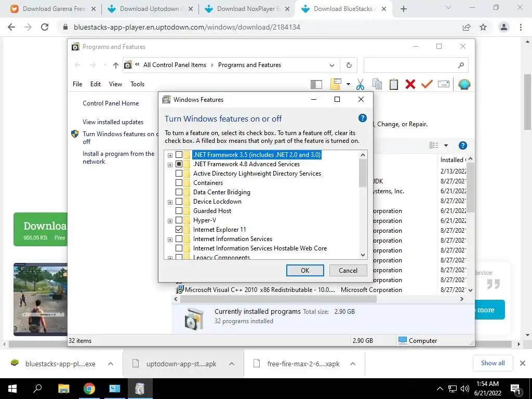Open the Views dropdown arrow in toolbar

(x=348, y=84)
